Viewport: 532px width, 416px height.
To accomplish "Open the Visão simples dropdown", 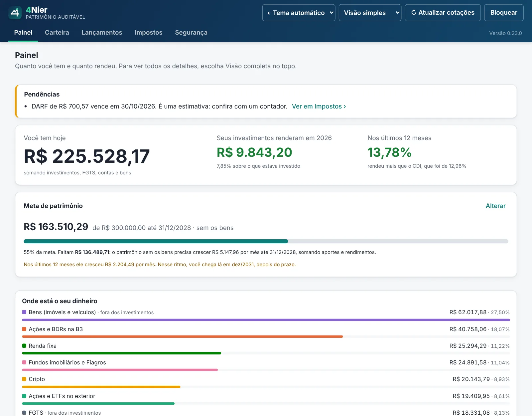I will (370, 13).
